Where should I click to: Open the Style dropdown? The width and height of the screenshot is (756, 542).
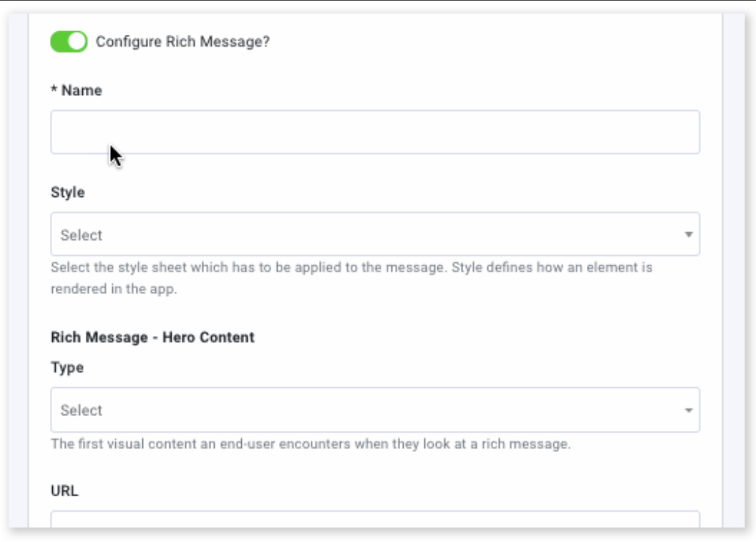pos(375,234)
